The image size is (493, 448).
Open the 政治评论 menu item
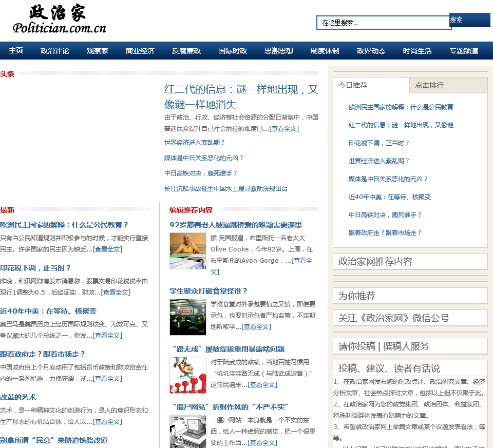pos(55,51)
